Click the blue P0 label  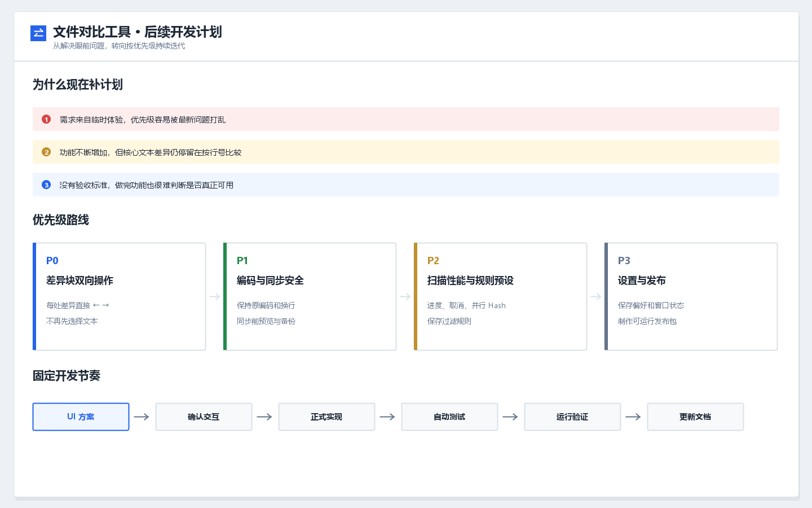click(x=52, y=260)
